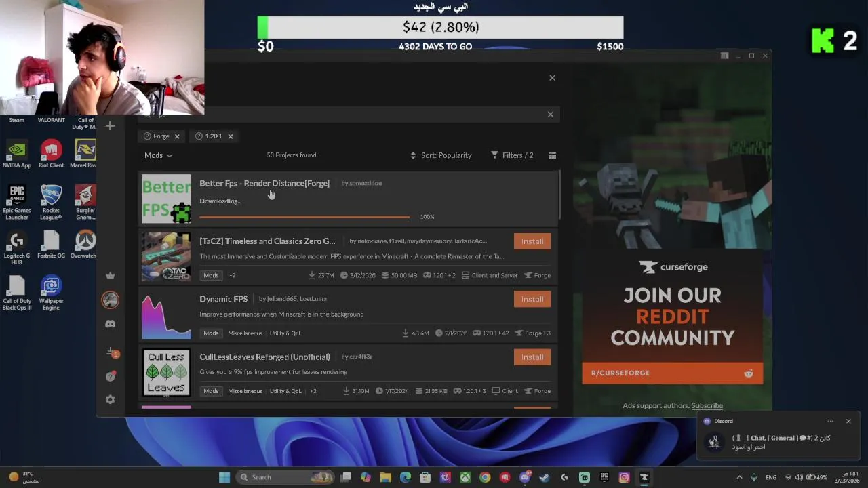
Task: Click the plus icon in CurseForge sidebar
Action: point(111,126)
